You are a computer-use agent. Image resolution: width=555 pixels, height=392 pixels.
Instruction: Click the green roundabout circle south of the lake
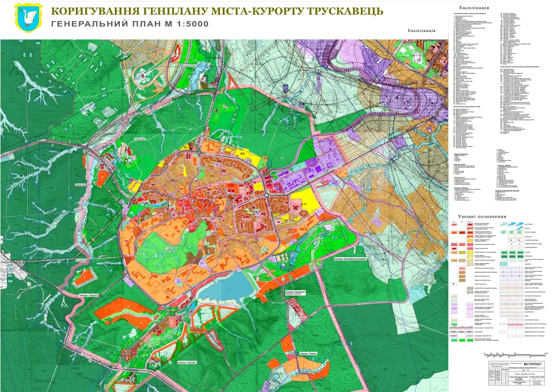[173, 312]
